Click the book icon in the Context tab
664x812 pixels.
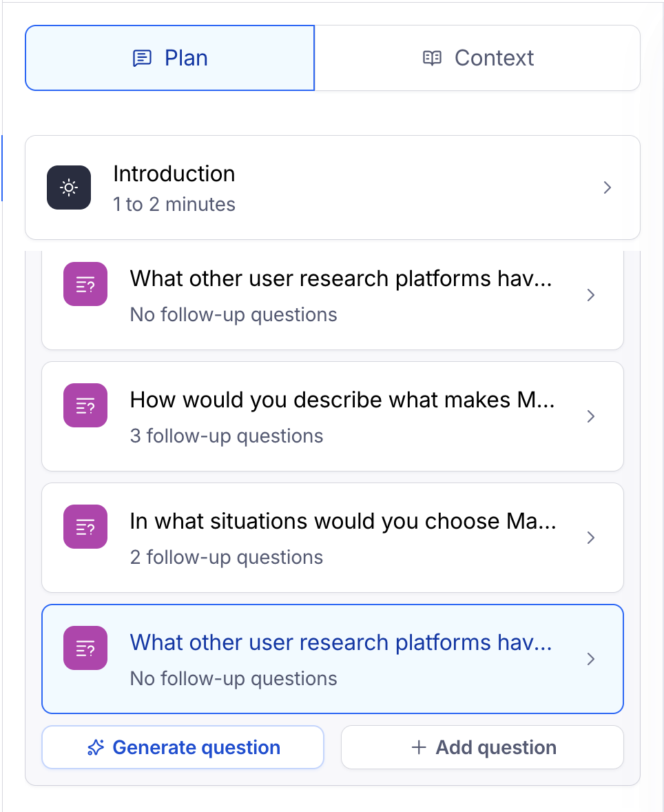click(432, 58)
